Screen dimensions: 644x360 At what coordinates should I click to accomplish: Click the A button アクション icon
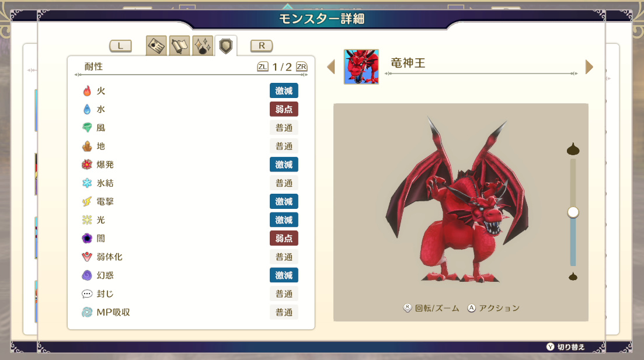(472, 308)
